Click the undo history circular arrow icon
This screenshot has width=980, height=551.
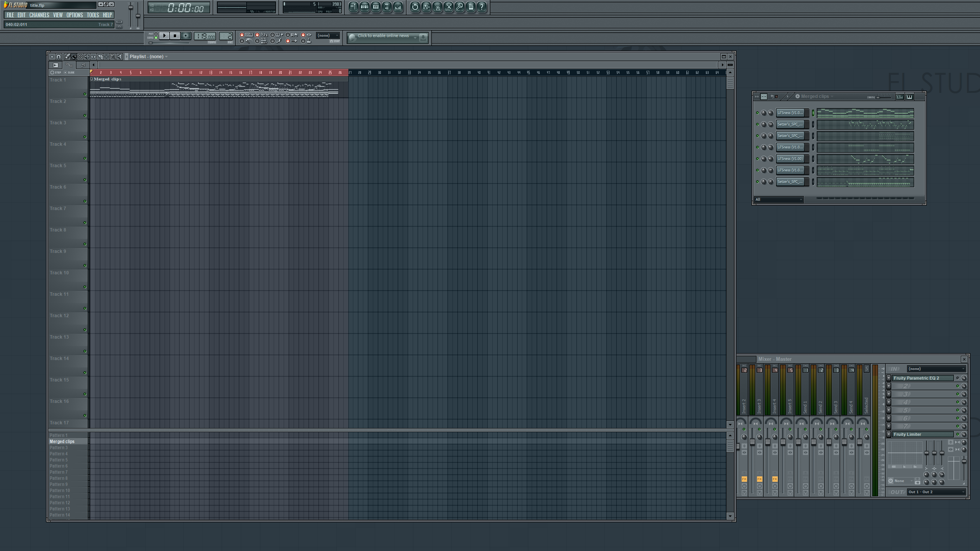tap(415, 7)
